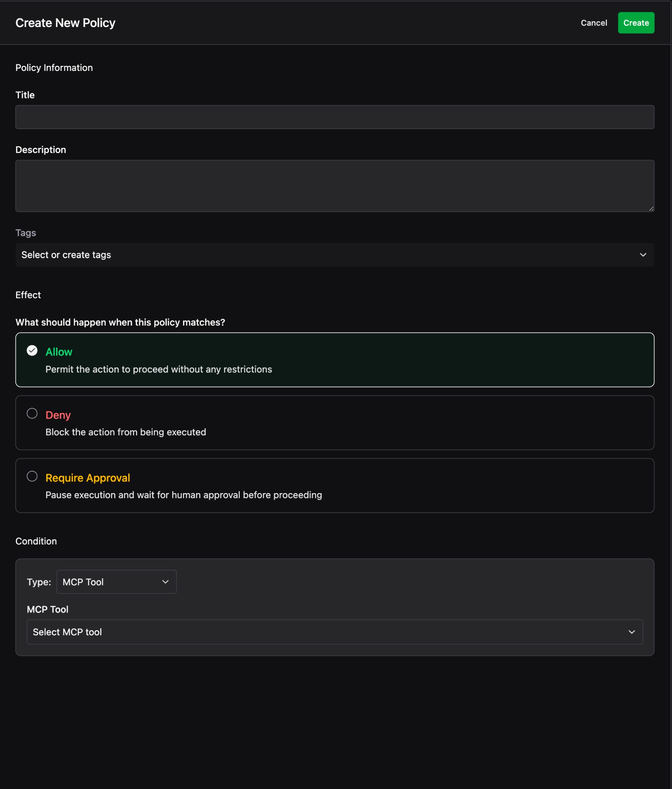Click the chevron in Select MCP tool field

(632, 632)
